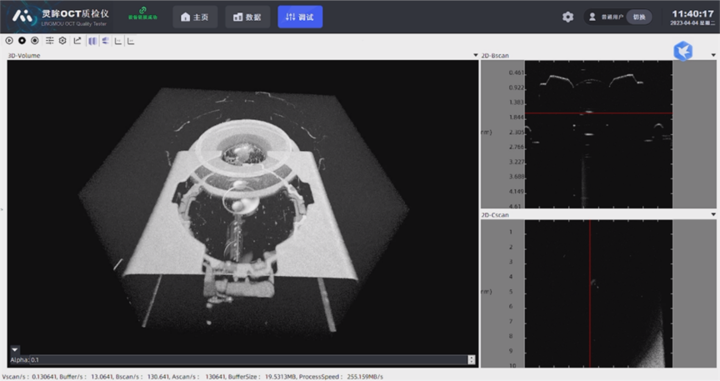720x381 pixels.
Task: Toggle the blue vertical split view icon
Action: point(93,41)
